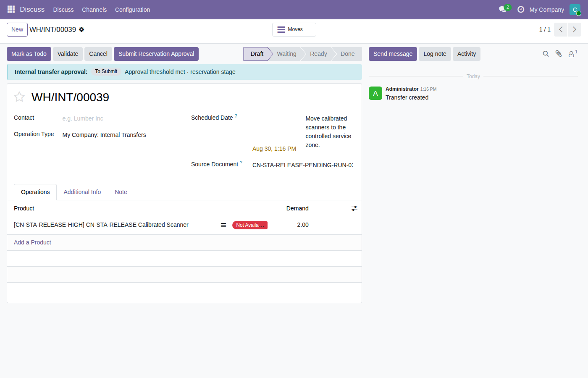The width and height of the screenshot is (588, 378).
Task: Switch to the Additional Info tab
Action: (x=82, y=192)
